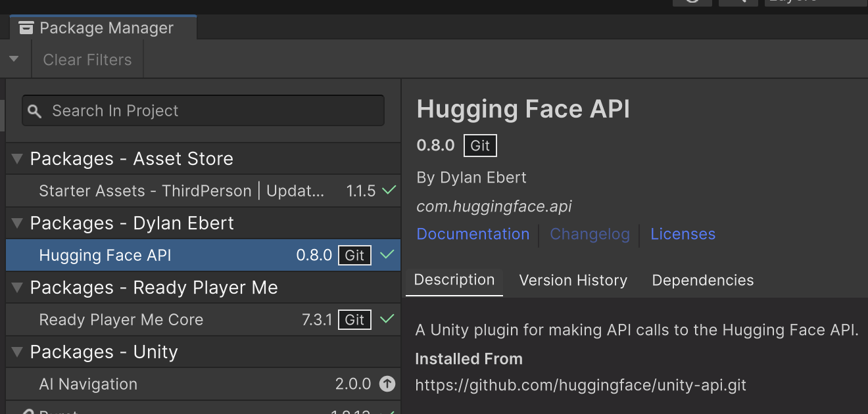
Task: Click the 1.1.5 version of Starter Assets
Action: pyautogui.click(x=361, y=191)
